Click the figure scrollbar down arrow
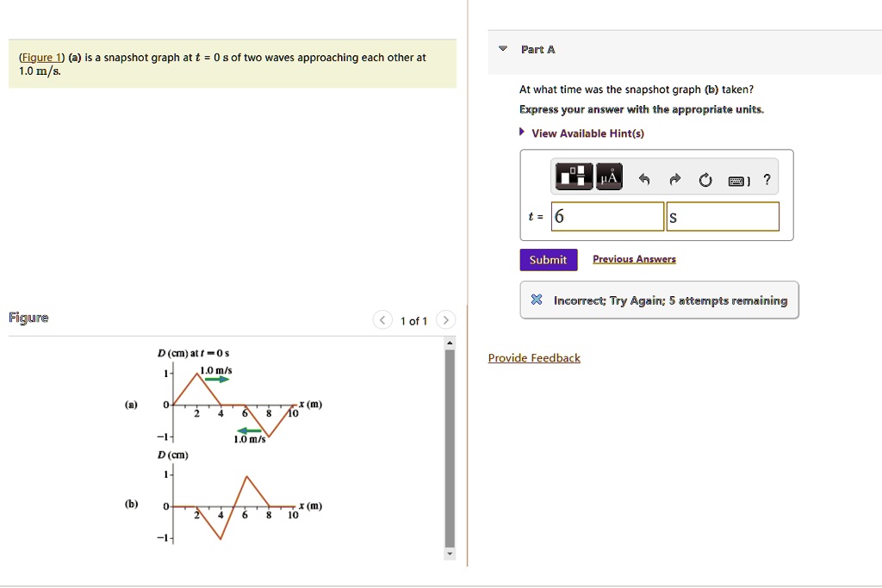882x588 pixels. pos(450,553)
